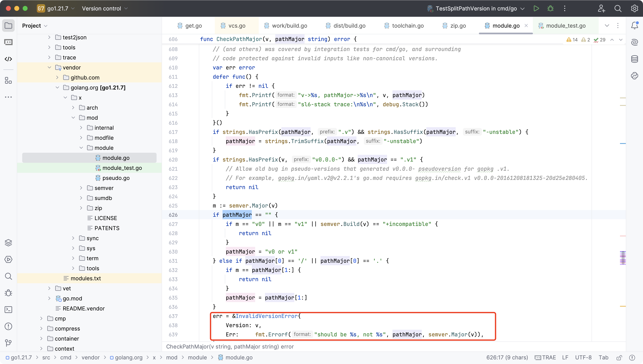Switch to the dist/build.go tab

346,26
